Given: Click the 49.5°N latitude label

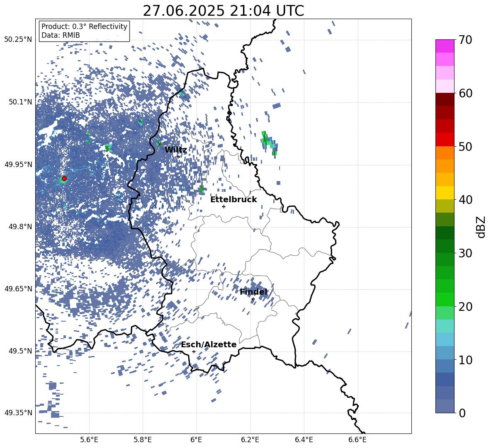Looking at the screenshot, I should coord(20,351).
